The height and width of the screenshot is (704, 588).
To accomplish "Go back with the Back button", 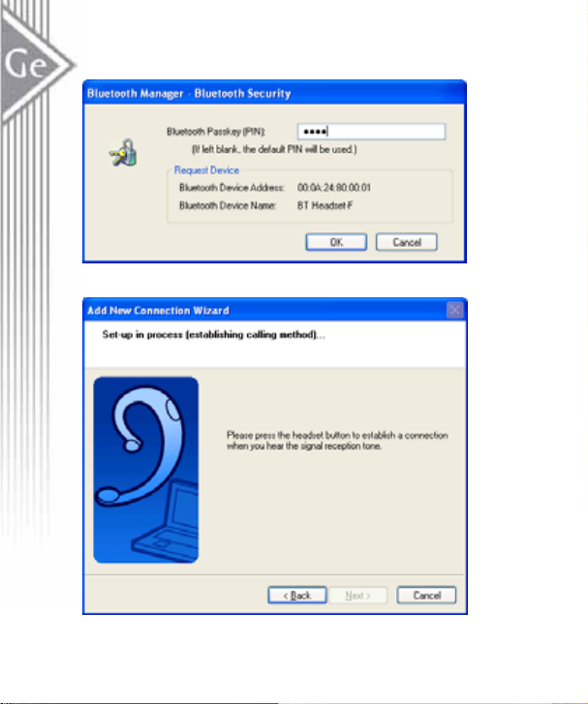I will click(297, 596).
